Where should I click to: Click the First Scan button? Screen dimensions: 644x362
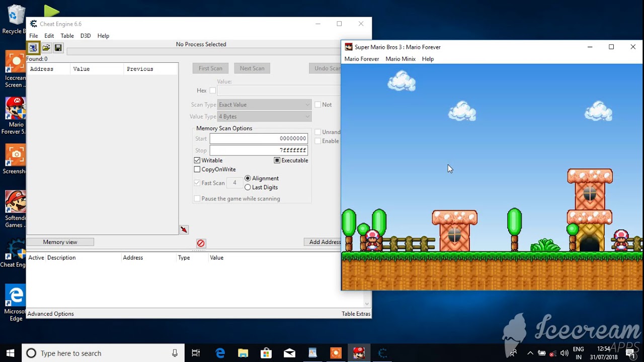pos(210,68)
